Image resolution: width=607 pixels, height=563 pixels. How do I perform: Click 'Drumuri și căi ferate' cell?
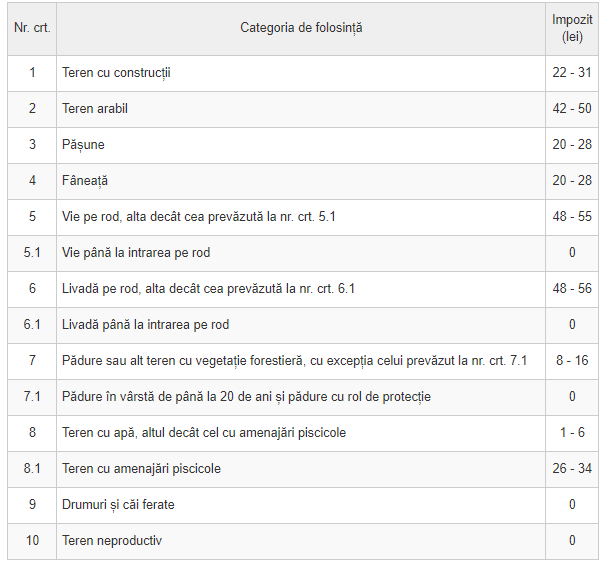pos(118,505)
